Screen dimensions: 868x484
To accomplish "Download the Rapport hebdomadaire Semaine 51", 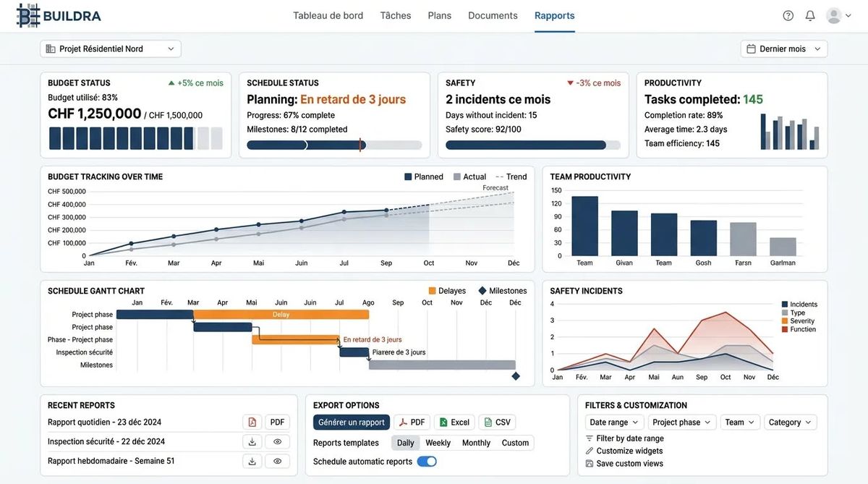I will [x=252, y=462].
